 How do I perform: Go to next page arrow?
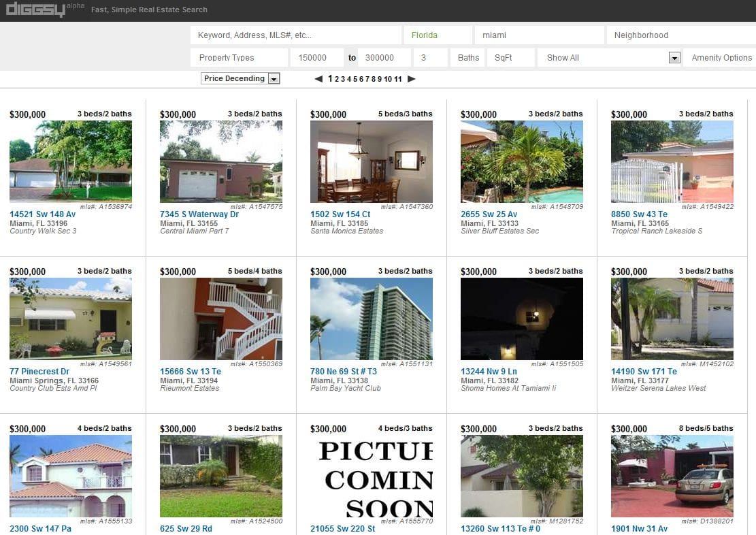411,79
